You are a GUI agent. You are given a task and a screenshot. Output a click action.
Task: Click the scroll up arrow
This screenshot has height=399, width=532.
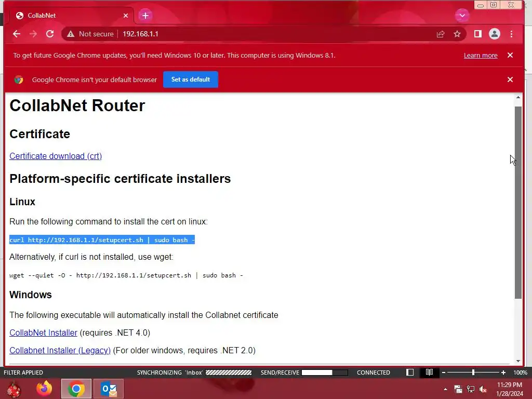click(518, 97)
